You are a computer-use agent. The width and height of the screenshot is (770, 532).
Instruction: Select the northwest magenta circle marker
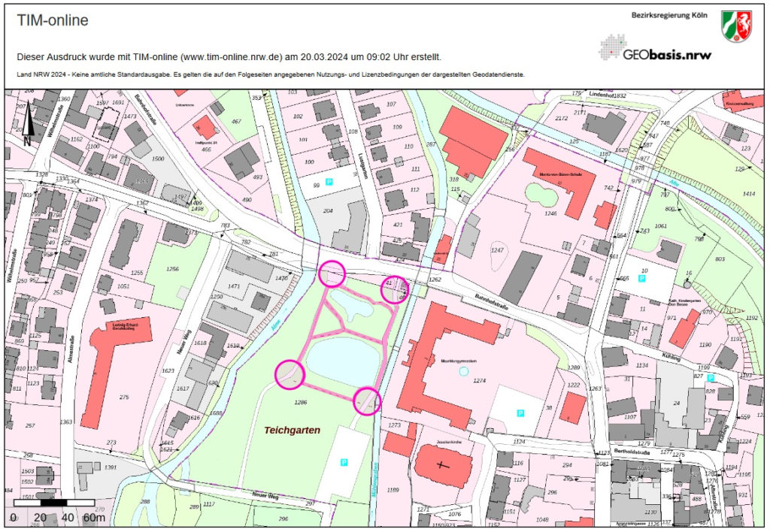pyautogui.click(x=331, y=274)
